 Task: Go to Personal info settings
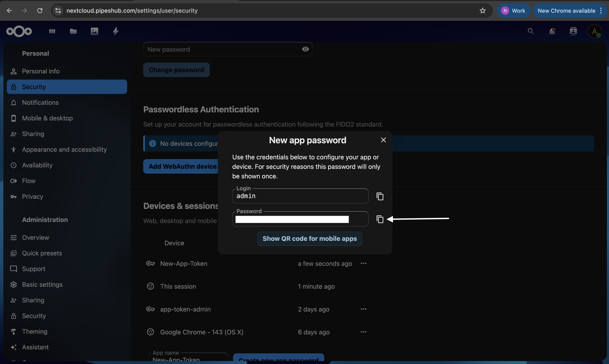40,71
